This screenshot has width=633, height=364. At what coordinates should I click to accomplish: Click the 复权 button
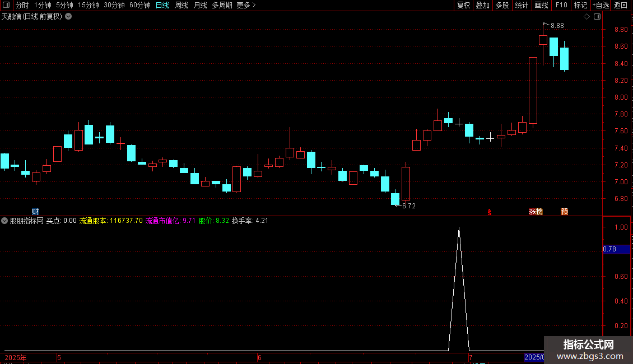[463, 5]
